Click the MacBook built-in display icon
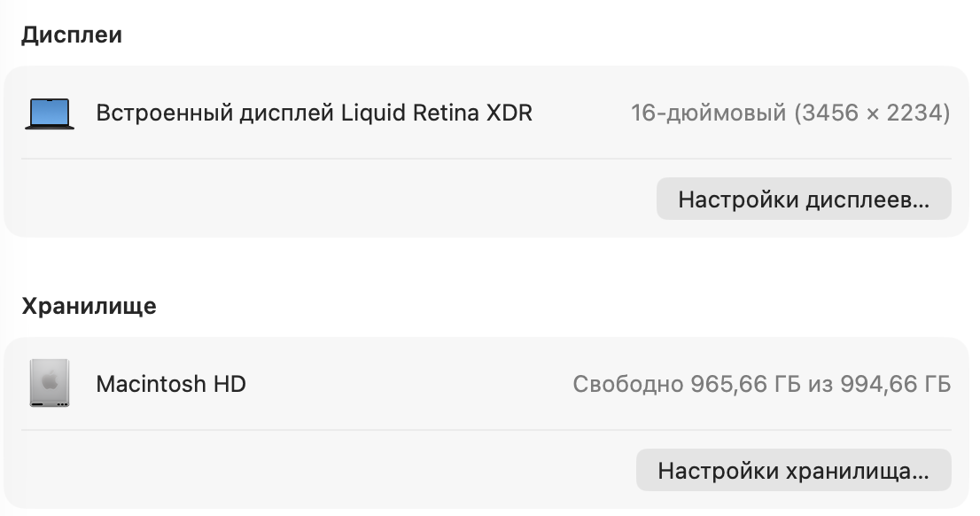This screenshot has height=516, width=980. click(50, 114)
